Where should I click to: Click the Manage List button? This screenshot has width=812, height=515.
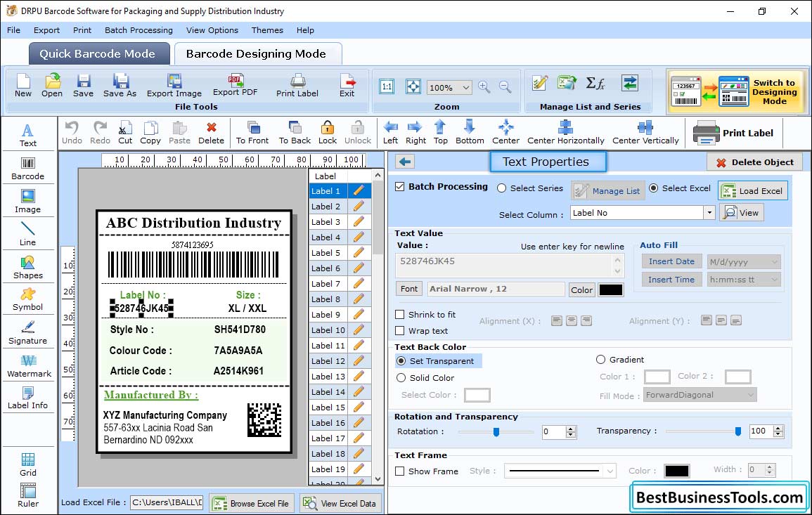608,191
